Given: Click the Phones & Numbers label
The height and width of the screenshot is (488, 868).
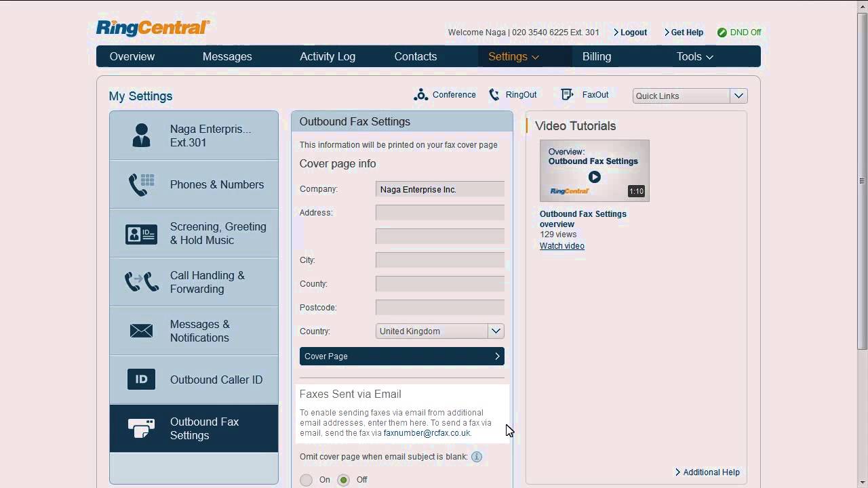Looking at the screenshot, I should (x=217, y=184).
